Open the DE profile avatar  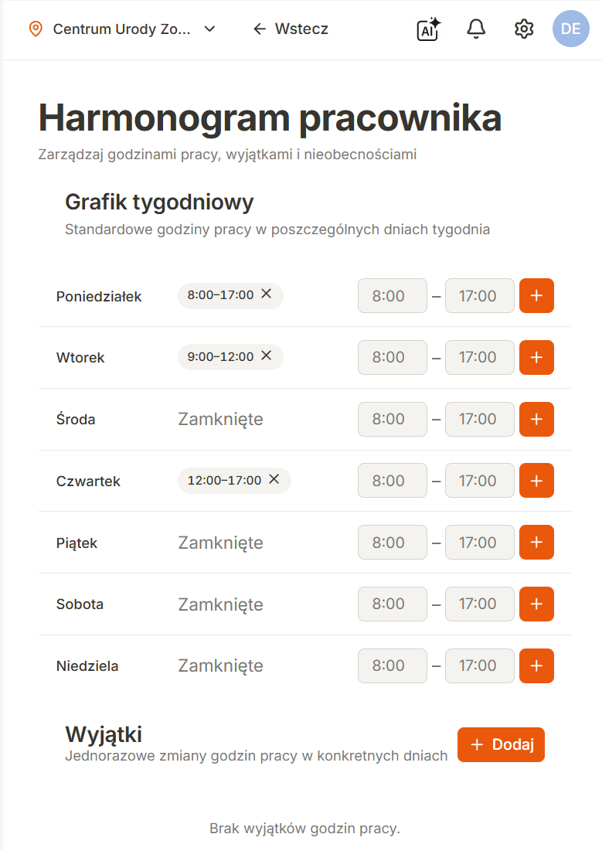click(x=570, y=29)
